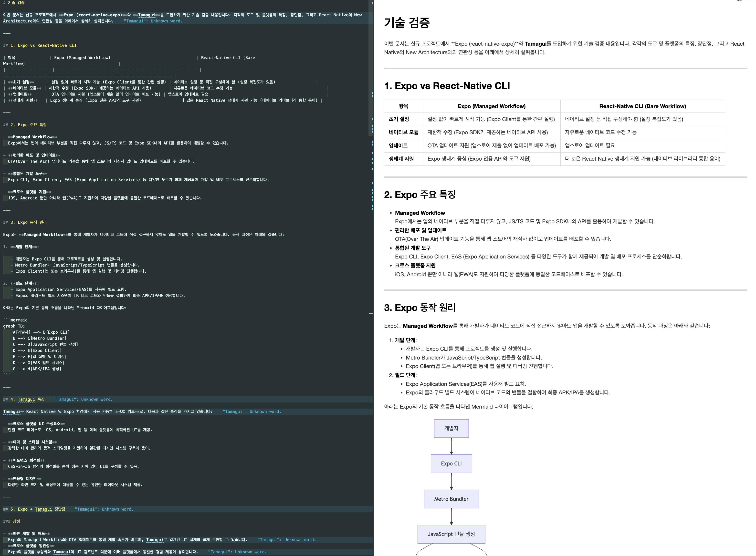Click the 'graph TD;' line in the editor
This screenshot has height=556, width=756.
pyautogui.click(x=14, y=326)
